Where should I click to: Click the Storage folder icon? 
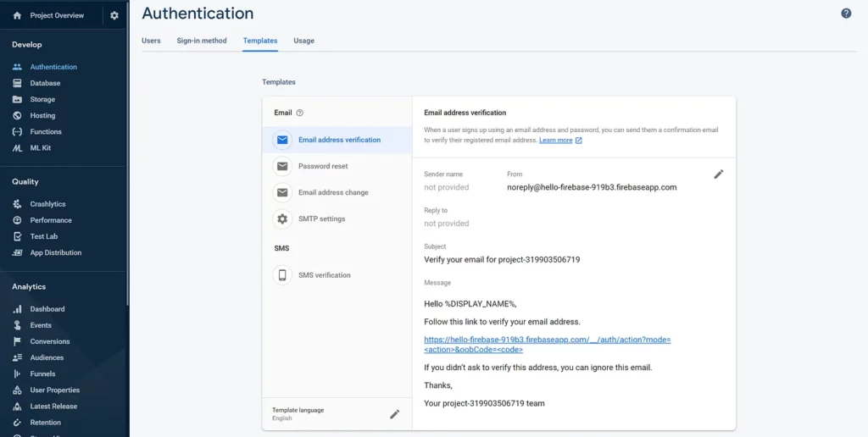point(17,100)
